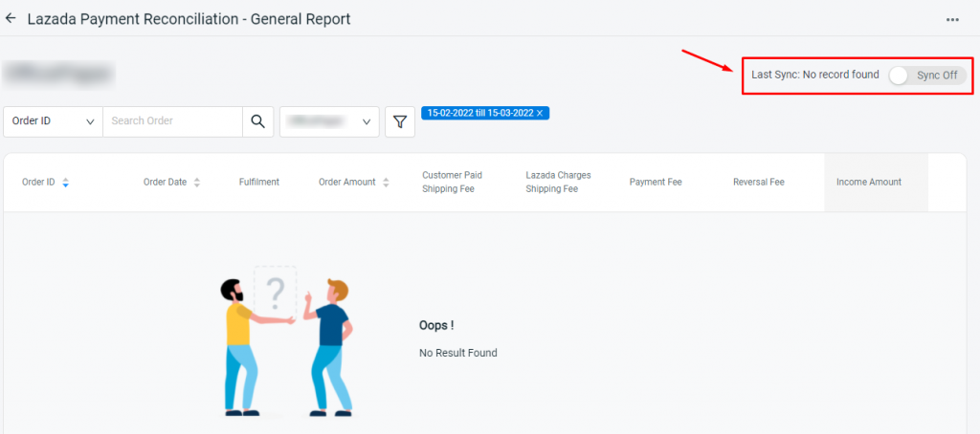980x434 pixels.
Task: Click the Income Amount column header
Action: click(x=869, y=183)
